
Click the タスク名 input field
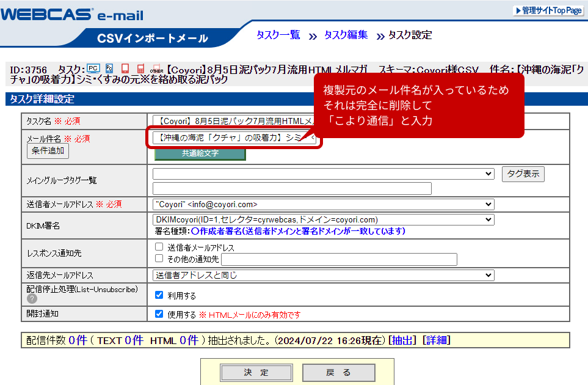pos(234,121)
